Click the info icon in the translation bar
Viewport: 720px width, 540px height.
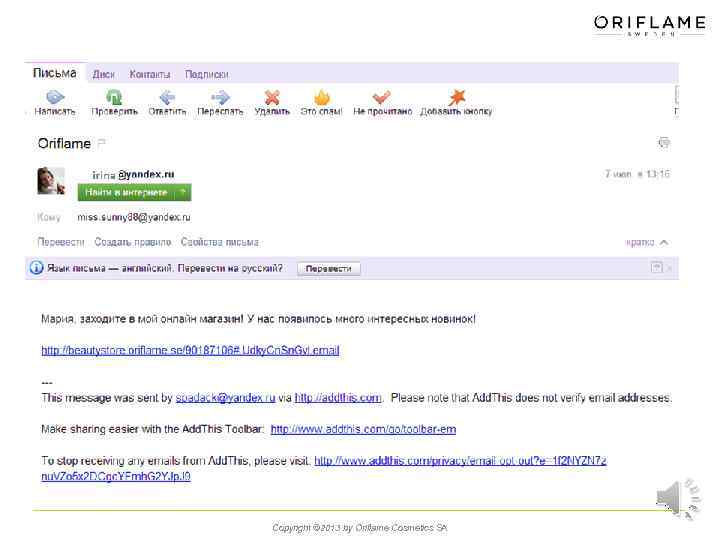point(36,268)
